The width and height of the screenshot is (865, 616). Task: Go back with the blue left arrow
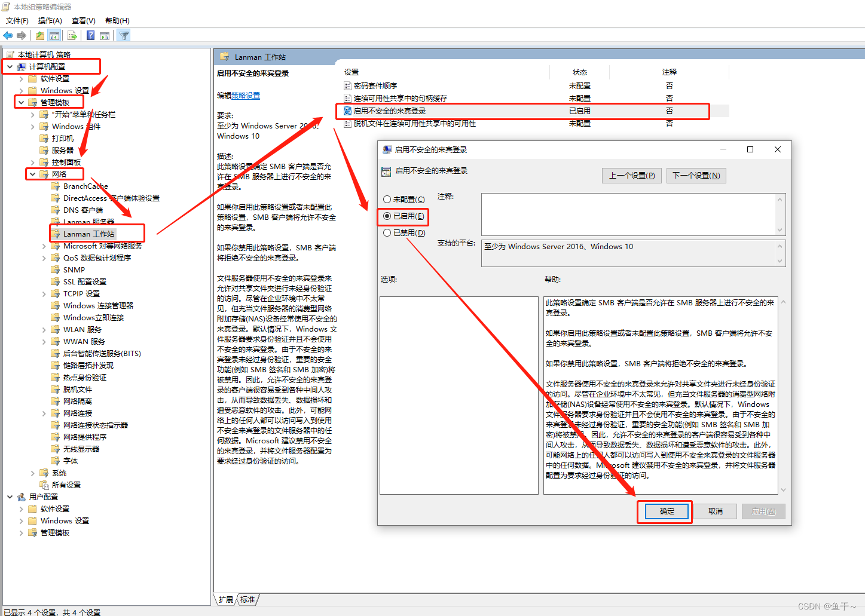pos(8,35)
